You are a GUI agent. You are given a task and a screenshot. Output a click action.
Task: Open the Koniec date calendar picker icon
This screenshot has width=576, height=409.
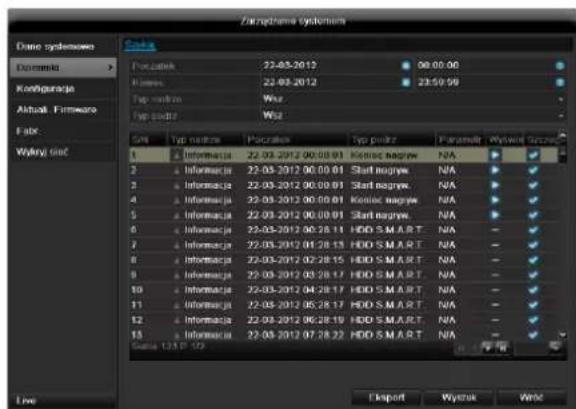click(x=406, y=82)
